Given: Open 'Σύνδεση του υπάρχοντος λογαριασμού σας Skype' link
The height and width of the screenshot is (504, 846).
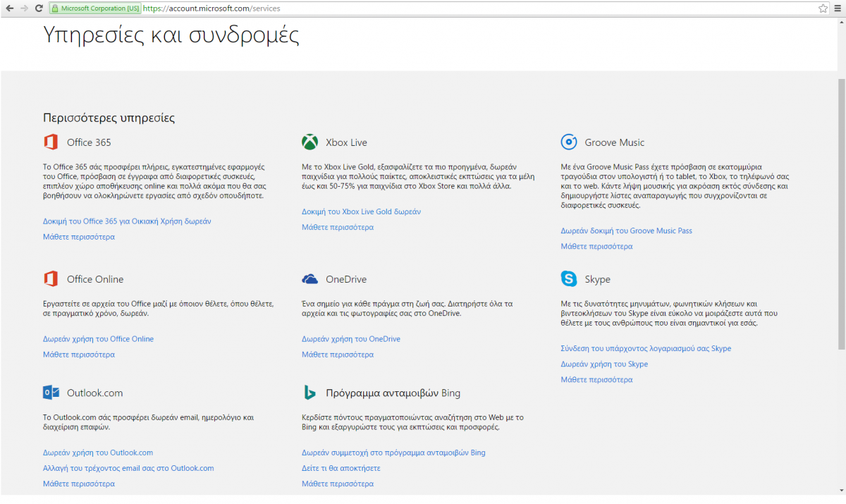Looking at the screenshot, I should [646, 348].
